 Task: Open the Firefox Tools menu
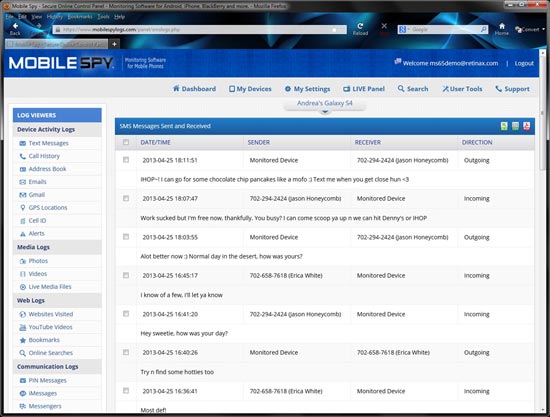tap(103, 16)
